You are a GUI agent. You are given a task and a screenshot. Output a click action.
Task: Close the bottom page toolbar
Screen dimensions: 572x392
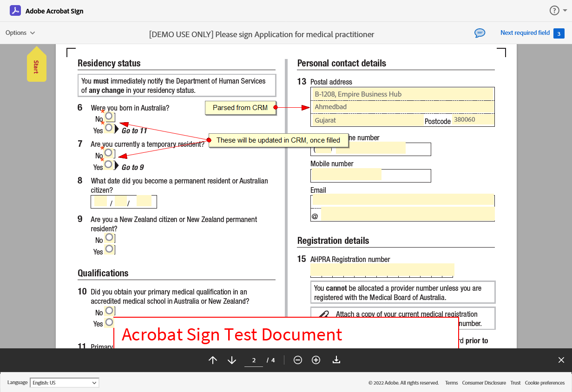coord(561,360)
